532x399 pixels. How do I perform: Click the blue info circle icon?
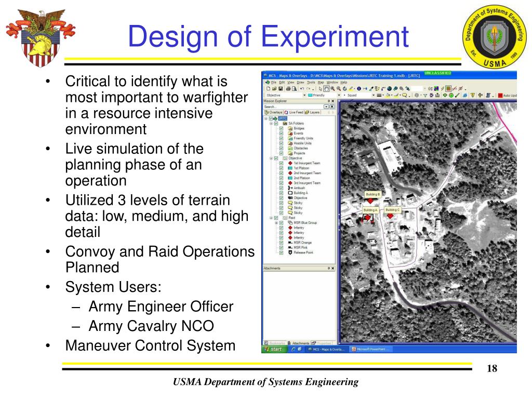[359, 88]
